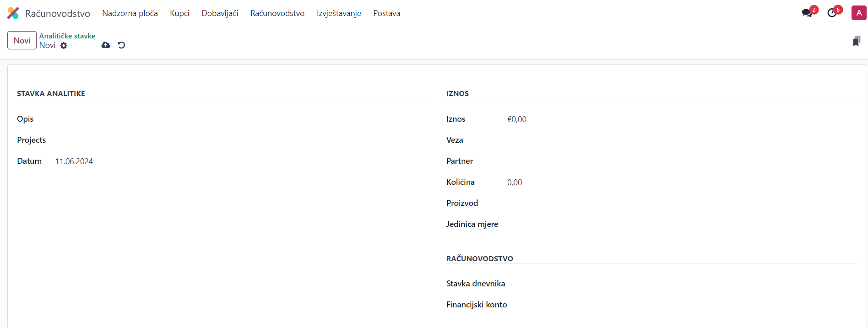
Task: Open the activities clock icon
Action: 832,13
